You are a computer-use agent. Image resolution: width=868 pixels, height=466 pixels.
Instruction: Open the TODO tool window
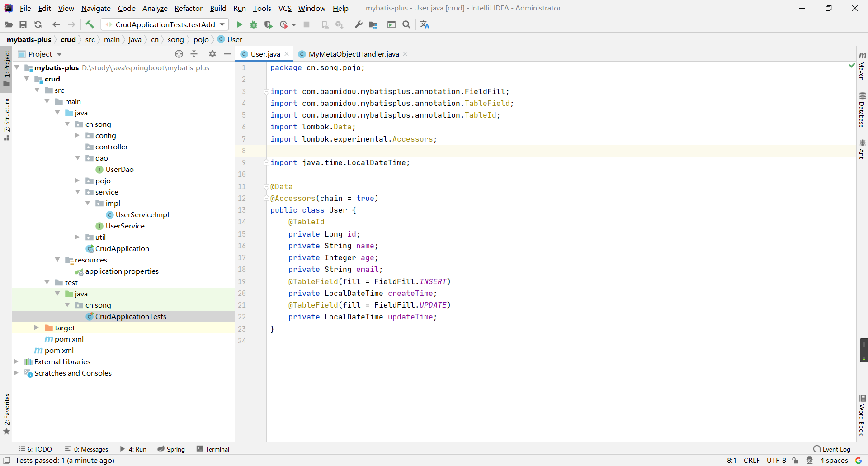click(x=35, y=449)
